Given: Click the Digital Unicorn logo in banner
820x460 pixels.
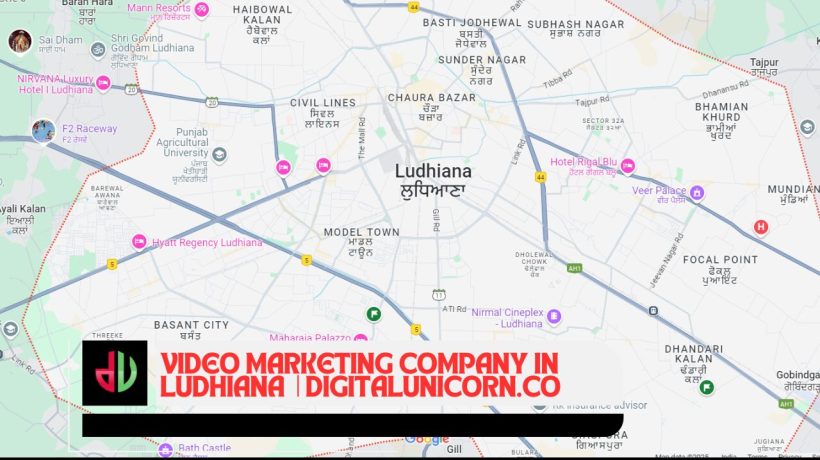Looking at the screenshot, I should (115, 373).
